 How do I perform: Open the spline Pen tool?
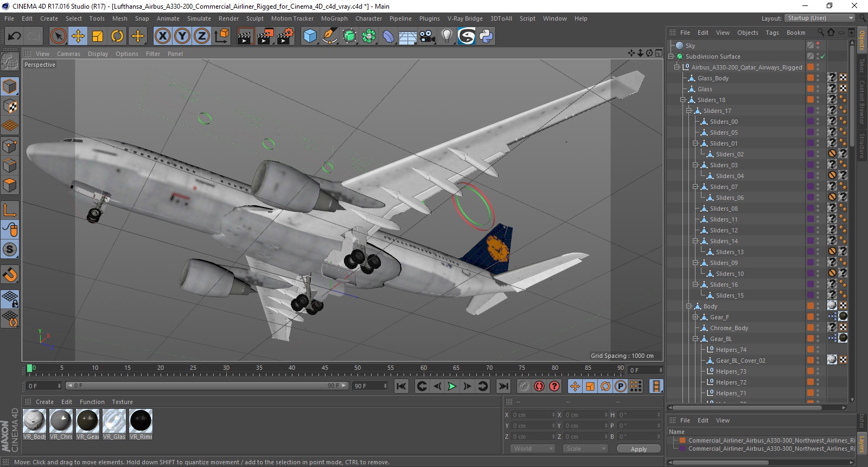pyautogui.click(x=329, y=36)
